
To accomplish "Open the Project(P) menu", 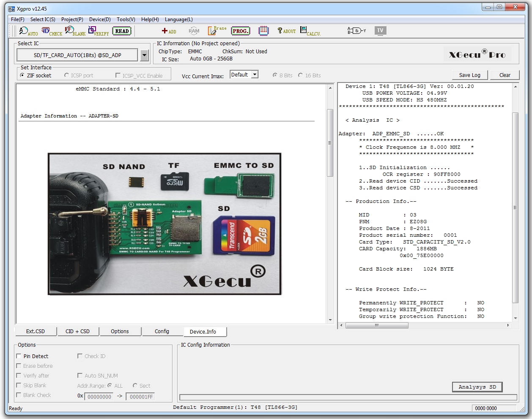I will click(x=72, y=19).
